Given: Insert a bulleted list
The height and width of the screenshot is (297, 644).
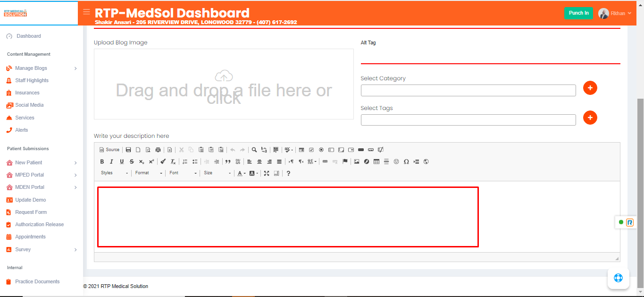Looking at the screenshot, I should tap(195, 161).
